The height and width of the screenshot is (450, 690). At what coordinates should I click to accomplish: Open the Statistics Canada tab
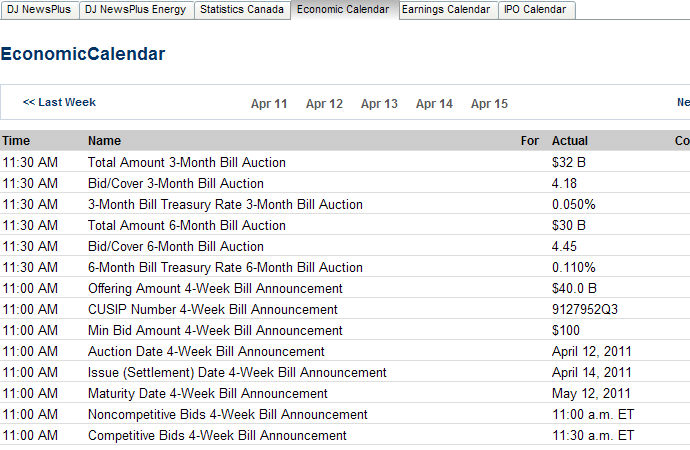coord(243,10)
